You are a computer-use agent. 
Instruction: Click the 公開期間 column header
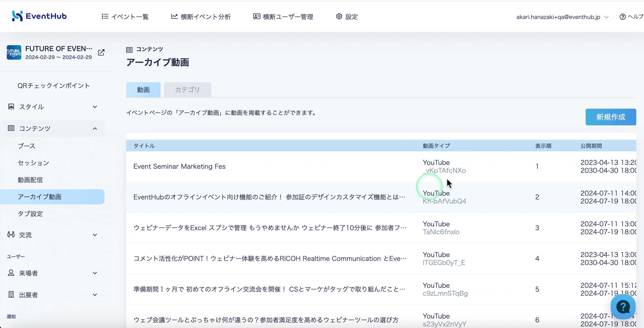click(x=591, y=146)
